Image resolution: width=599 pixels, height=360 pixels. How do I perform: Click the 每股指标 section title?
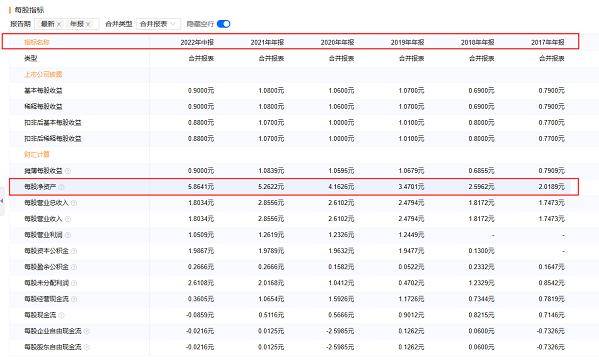pos(29,10)
